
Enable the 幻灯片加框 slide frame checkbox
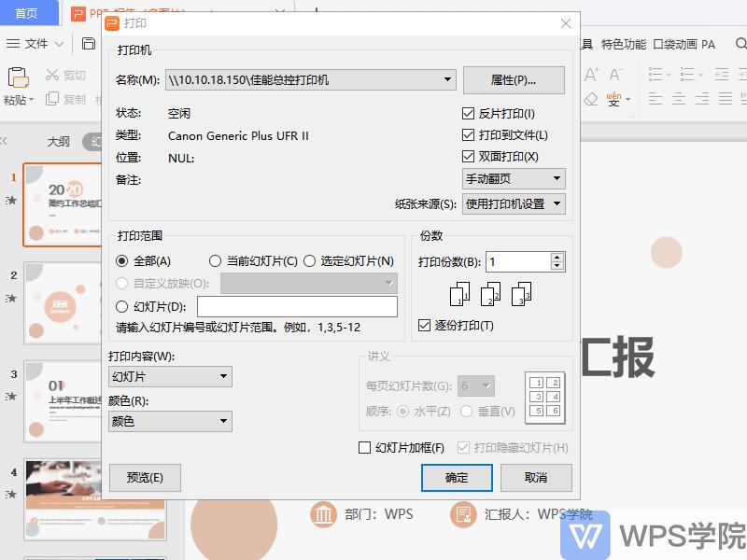tap(364, 448)
